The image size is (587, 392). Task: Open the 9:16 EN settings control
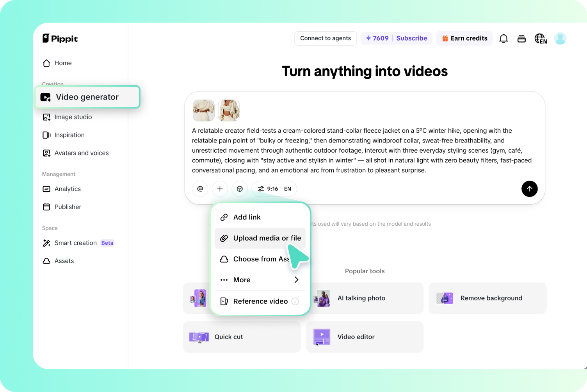(x=274, y=189)
